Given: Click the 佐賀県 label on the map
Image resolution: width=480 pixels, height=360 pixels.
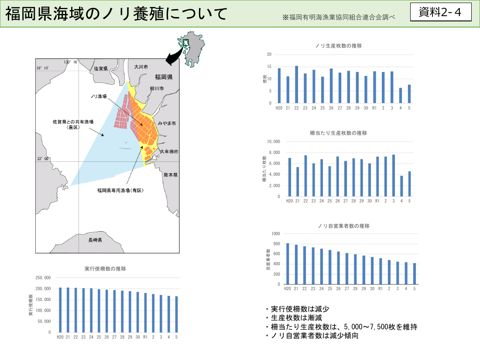Looking at the screenshot, I should 101,68.
